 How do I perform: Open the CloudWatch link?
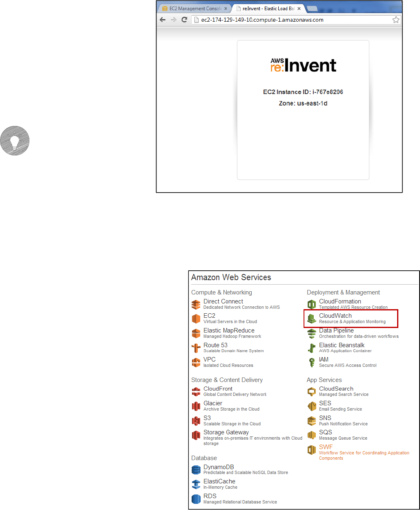[x=335, y=316]
